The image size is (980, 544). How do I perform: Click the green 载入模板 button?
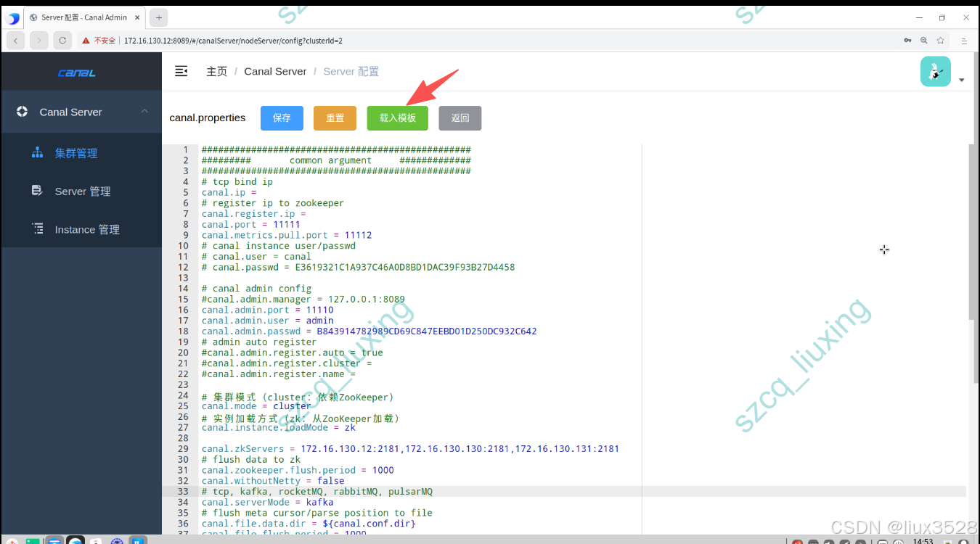(397, 118)
